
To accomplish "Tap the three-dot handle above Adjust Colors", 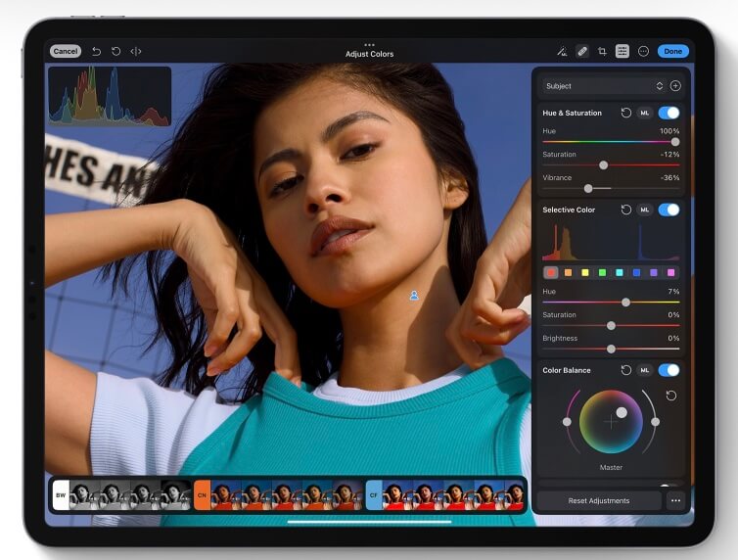I will coord(369,45).
